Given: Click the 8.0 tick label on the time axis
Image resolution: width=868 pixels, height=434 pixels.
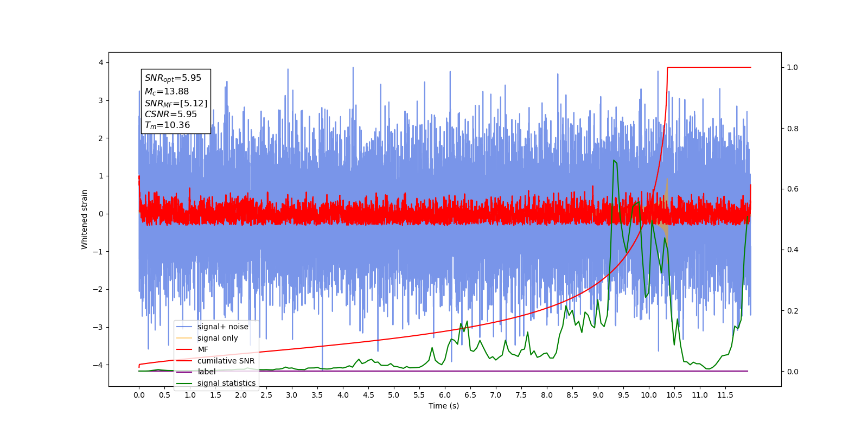Looking at the screenshot, I should (x=547, y=395).
